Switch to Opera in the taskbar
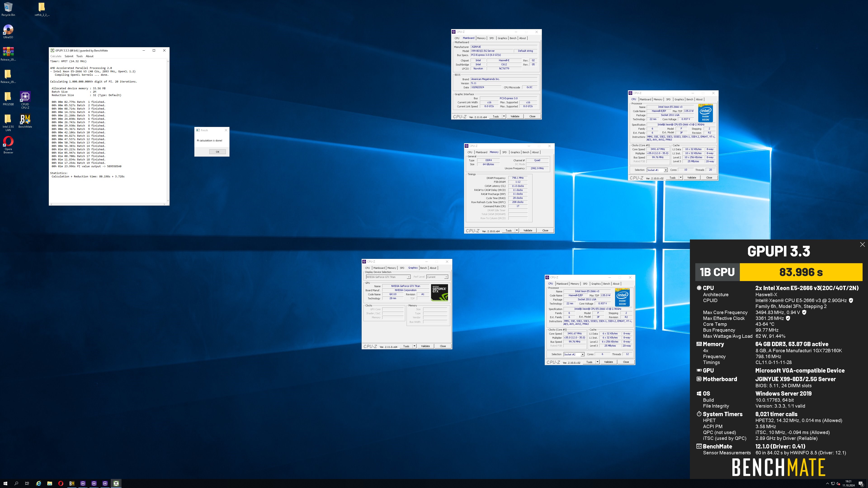The height and width of the screenshot is (488, 868). point(61,483)
